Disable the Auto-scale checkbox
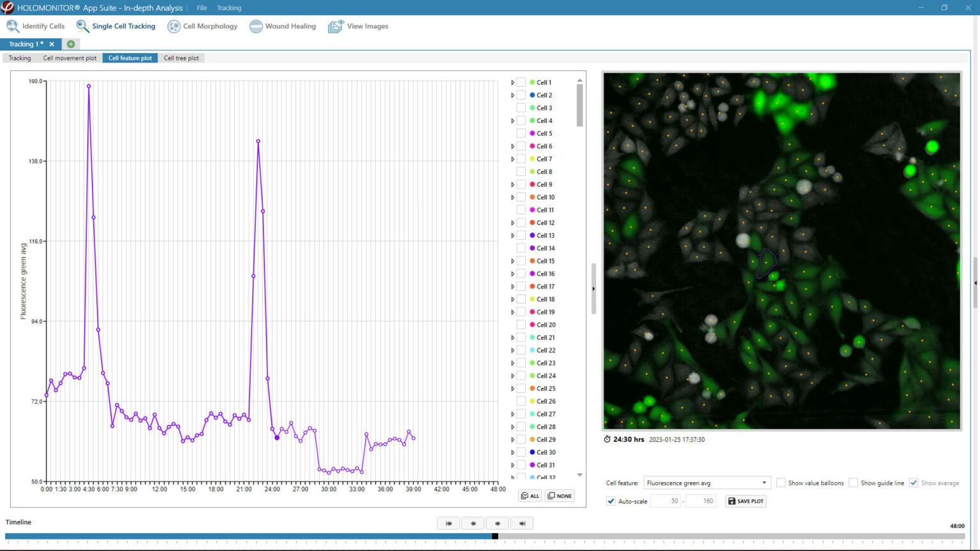The height and width of the screenshot is (551, 980). pyautogui.click(x=611, y=501)
